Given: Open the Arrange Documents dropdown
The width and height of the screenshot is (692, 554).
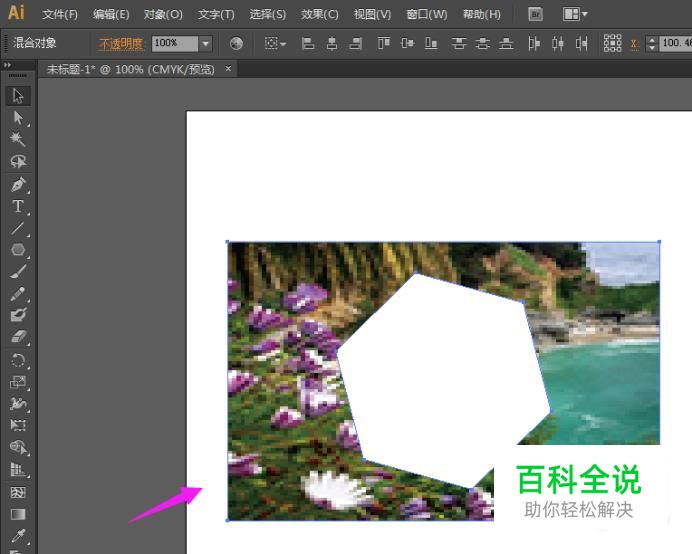Looking at the screenshot, I should (x=575, y=14).
